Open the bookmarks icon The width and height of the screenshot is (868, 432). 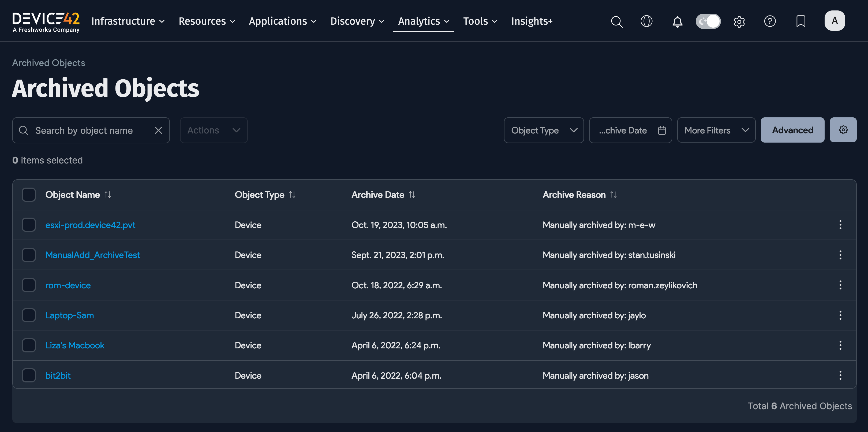pyautogui.click(x=801, y=21)
